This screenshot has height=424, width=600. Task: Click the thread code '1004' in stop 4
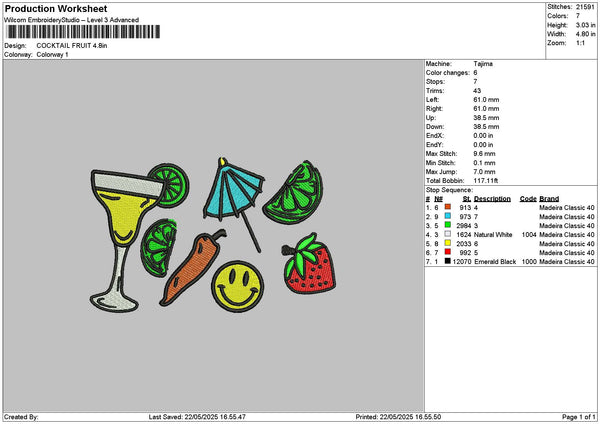(x=529, y=235)
